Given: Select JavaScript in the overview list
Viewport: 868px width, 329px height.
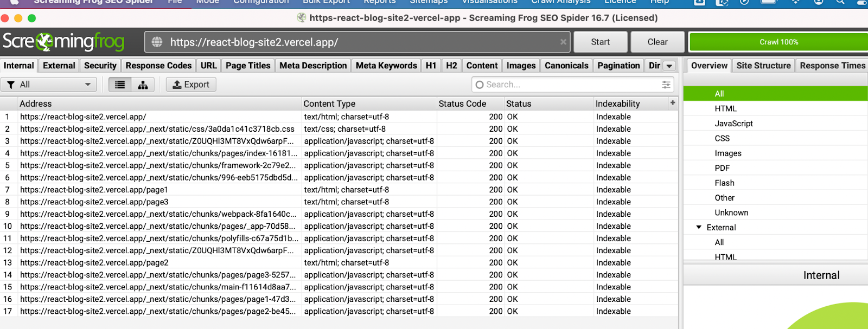Looking at the screenshot, I should [776, 124].
